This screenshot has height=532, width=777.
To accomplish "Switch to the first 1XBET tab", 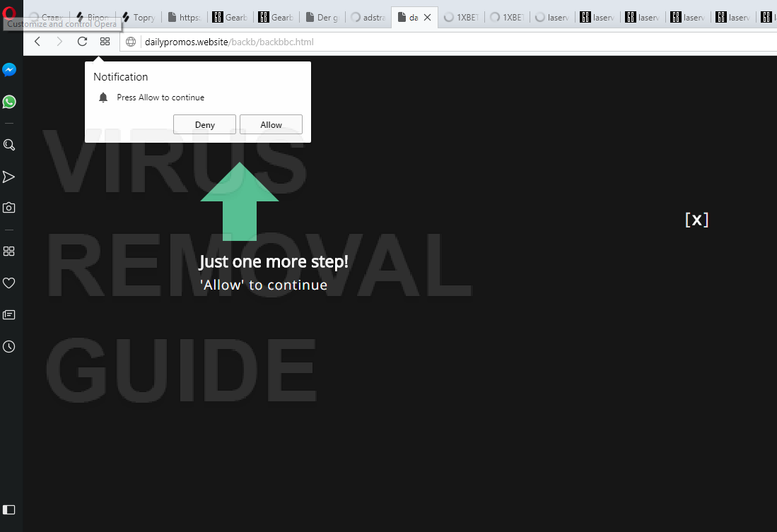I will [x=462, y=18].
